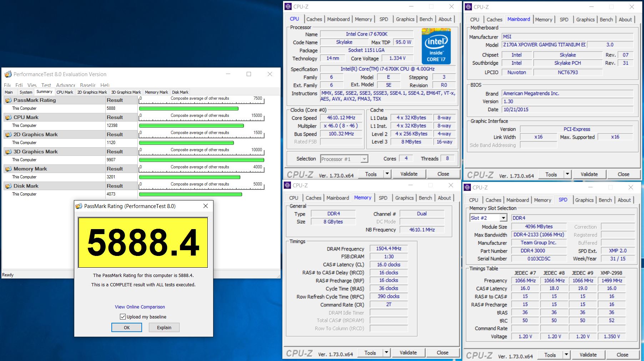The image size is (644, 361).
Task: Click the 3D Graphics Mark green result bar
Action: click(x=202, y=160)
